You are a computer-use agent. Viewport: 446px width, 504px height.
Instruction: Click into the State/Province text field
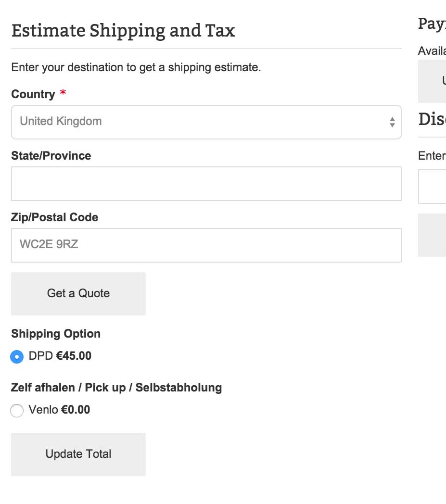206,184
